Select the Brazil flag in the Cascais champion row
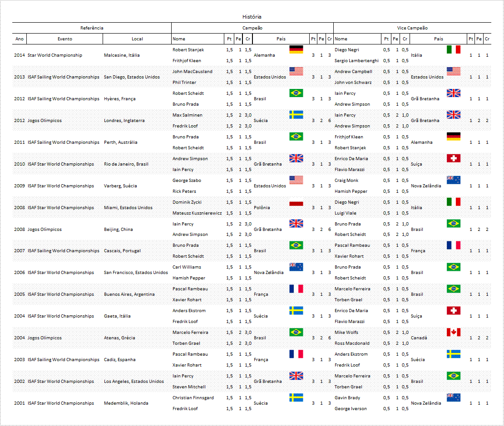 (296, 245)
